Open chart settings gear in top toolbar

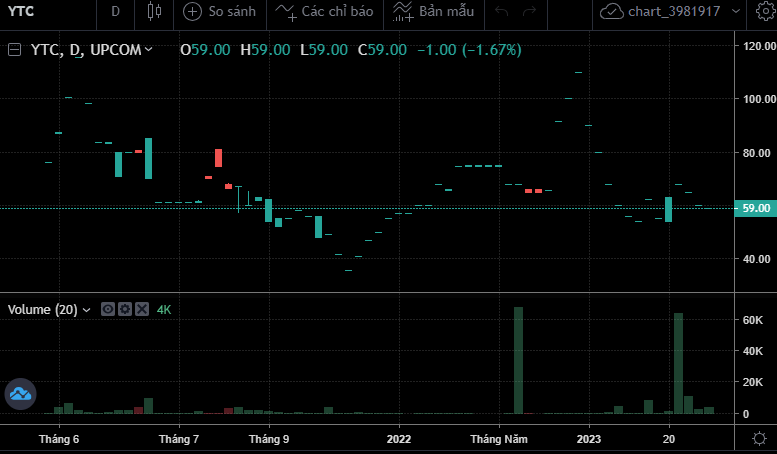coord(763,12)
